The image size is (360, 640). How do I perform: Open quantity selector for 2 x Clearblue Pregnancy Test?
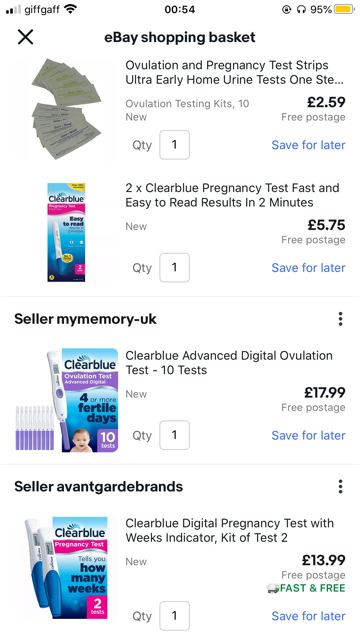click(x=174, y=268)
